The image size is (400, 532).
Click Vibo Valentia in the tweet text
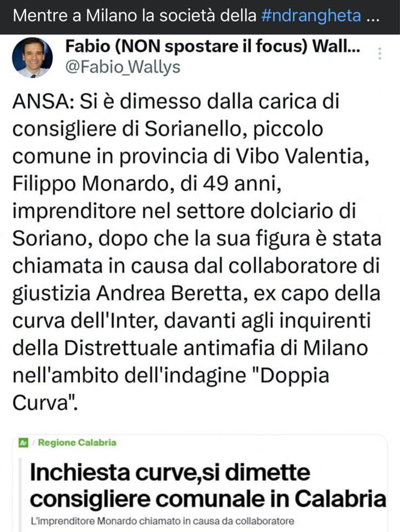(x=302, y=156)
